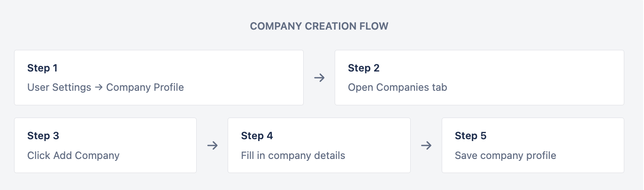Image resolution: width=644 pixels, height=190 pixels.
Task: Click the User Settings text in Step 1
Action: 59,87
